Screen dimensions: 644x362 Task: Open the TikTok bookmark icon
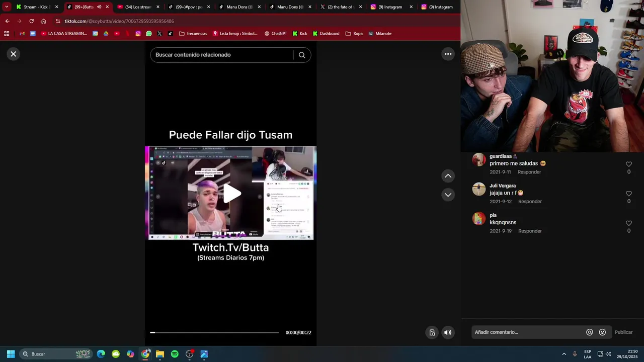(170, 34)
